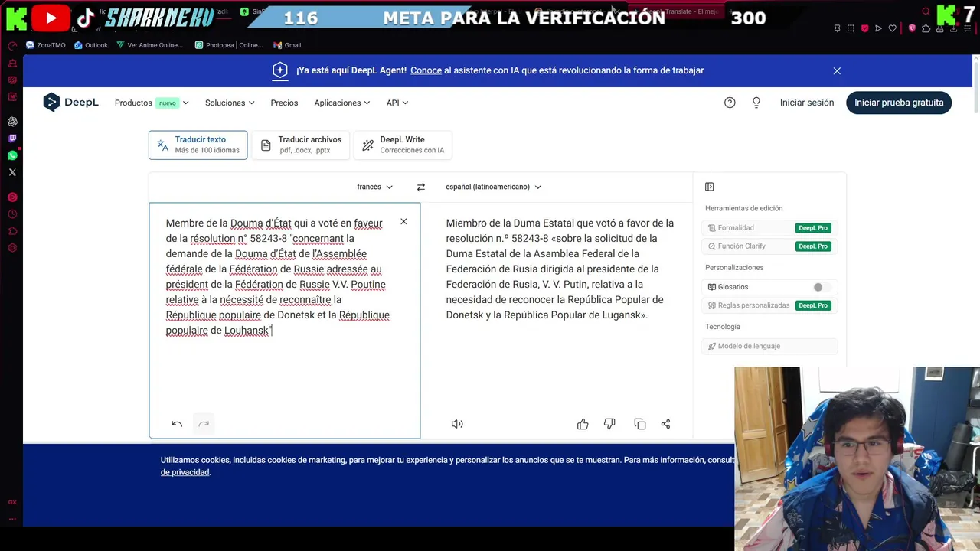980x551 pixels.
Task: Click Iniciar prueba gratuita button
Action: pyautogui.click(x=899, y=103)
